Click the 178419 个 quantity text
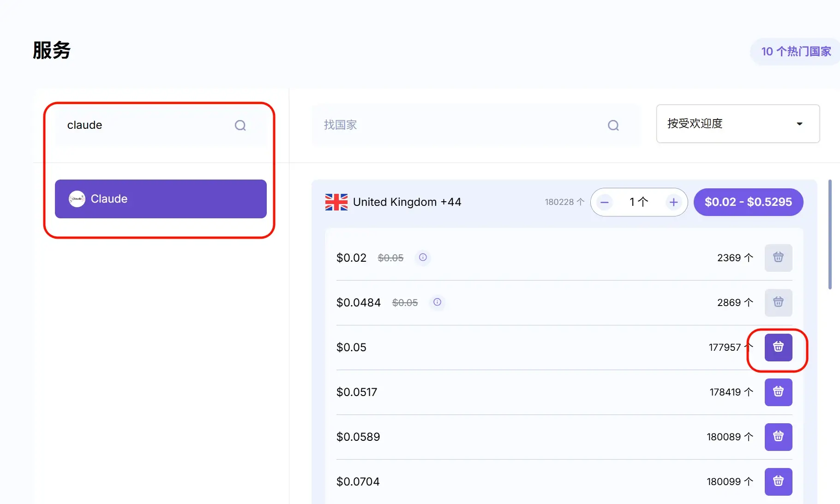 [x=731, y=392]
